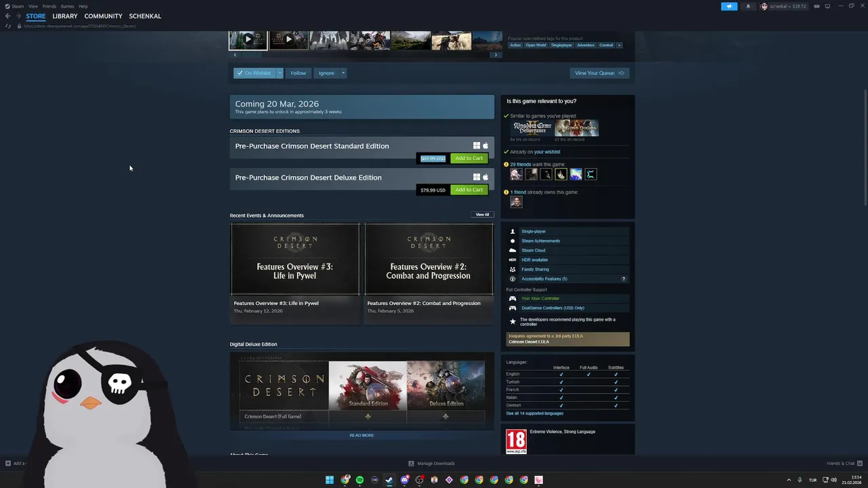Screen dimensions: 868x488
Task: Toggle the On Wishlist checkbox button
Action: [x=254, y=73]
